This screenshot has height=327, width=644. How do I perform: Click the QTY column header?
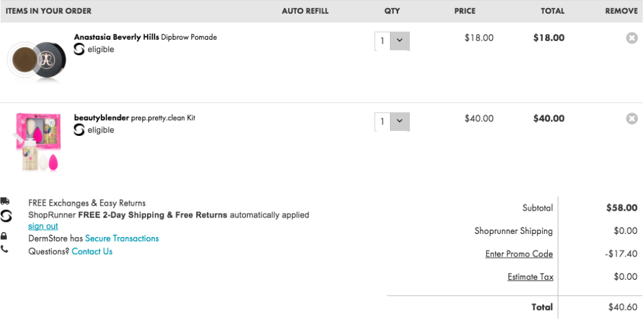tap(392, 11)
